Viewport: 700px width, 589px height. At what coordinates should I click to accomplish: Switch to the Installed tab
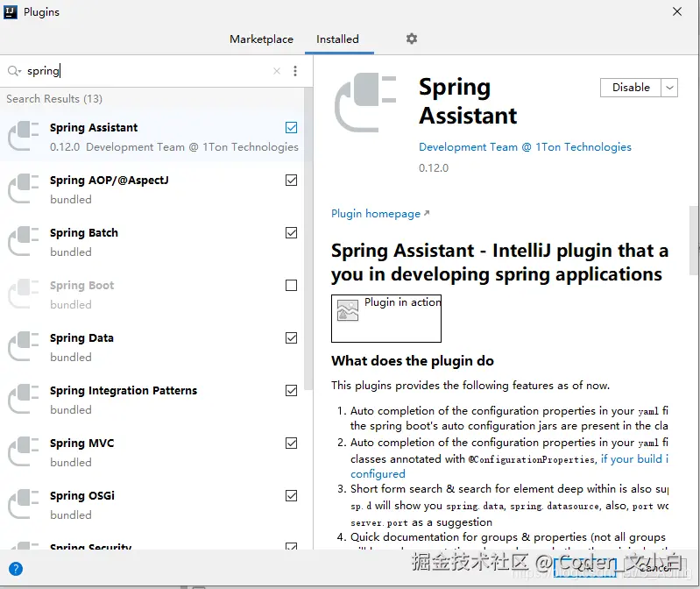[337, 39]
